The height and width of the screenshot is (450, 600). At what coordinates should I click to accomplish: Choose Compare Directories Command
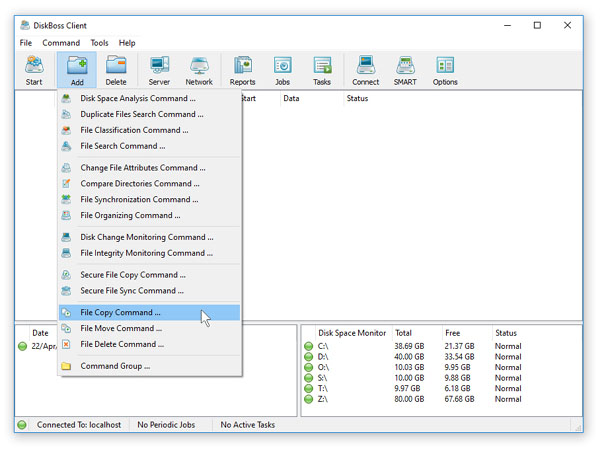[150, 184]
